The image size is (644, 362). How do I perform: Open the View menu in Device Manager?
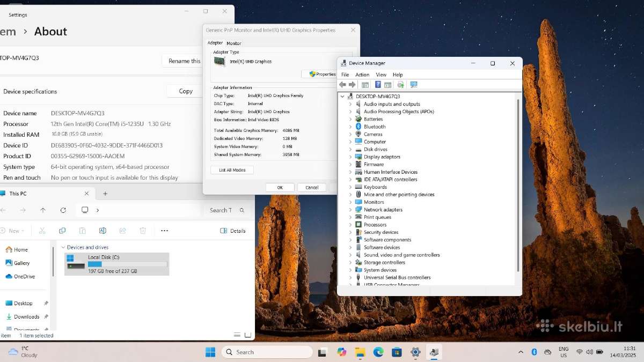point(381,75)
